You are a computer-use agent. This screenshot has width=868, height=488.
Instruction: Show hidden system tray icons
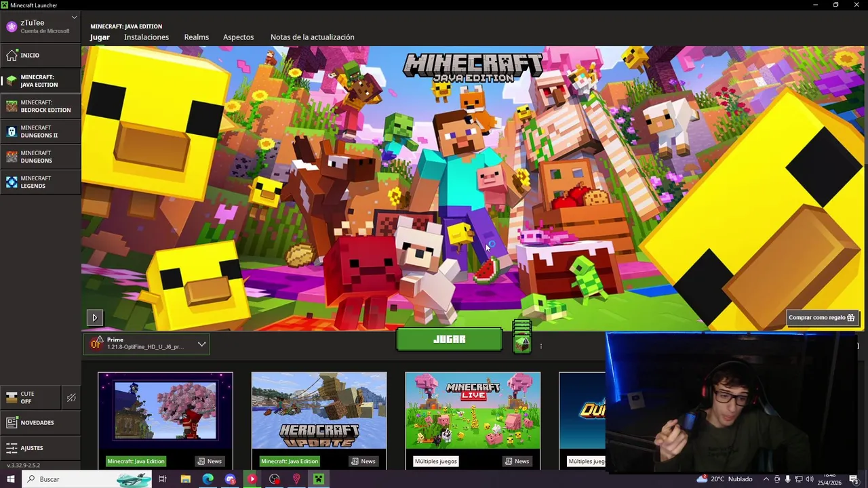pyautogui.click(x=766, y=479)
